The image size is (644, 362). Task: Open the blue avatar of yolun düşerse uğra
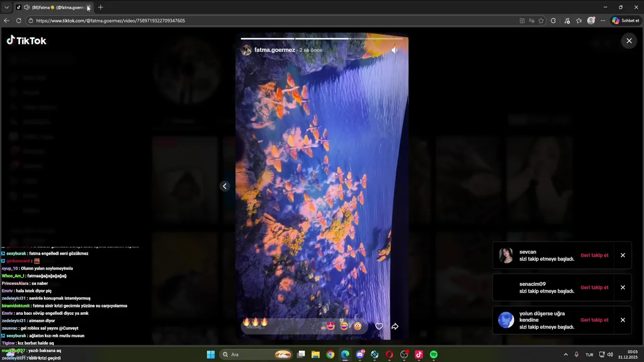click(x=506, y=320)
